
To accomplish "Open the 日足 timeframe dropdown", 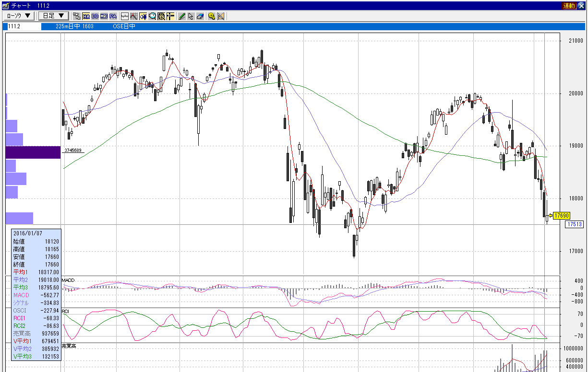I will click(53, 16).
